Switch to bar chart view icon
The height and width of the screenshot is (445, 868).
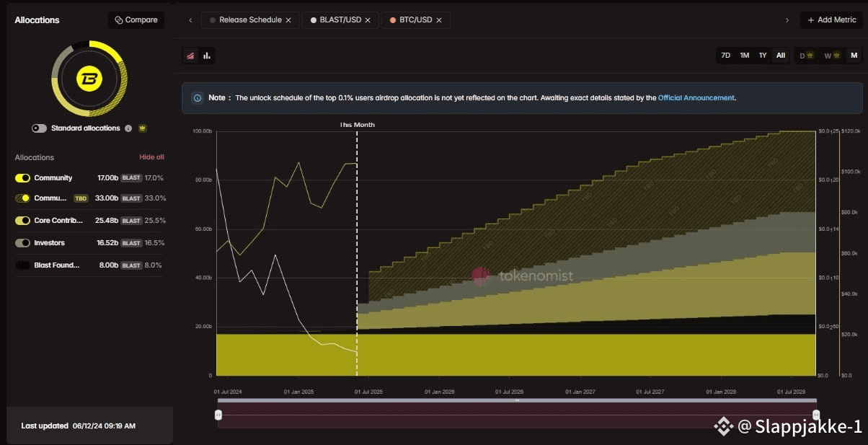point(207,56)
